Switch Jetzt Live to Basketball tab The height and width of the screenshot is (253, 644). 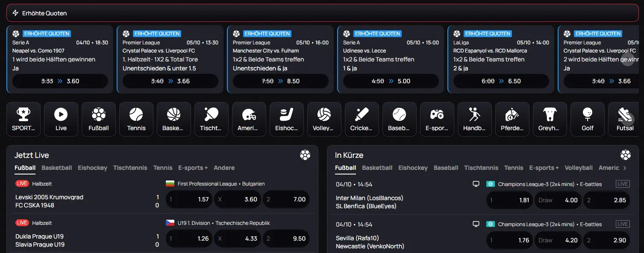(x=57, y=168)
